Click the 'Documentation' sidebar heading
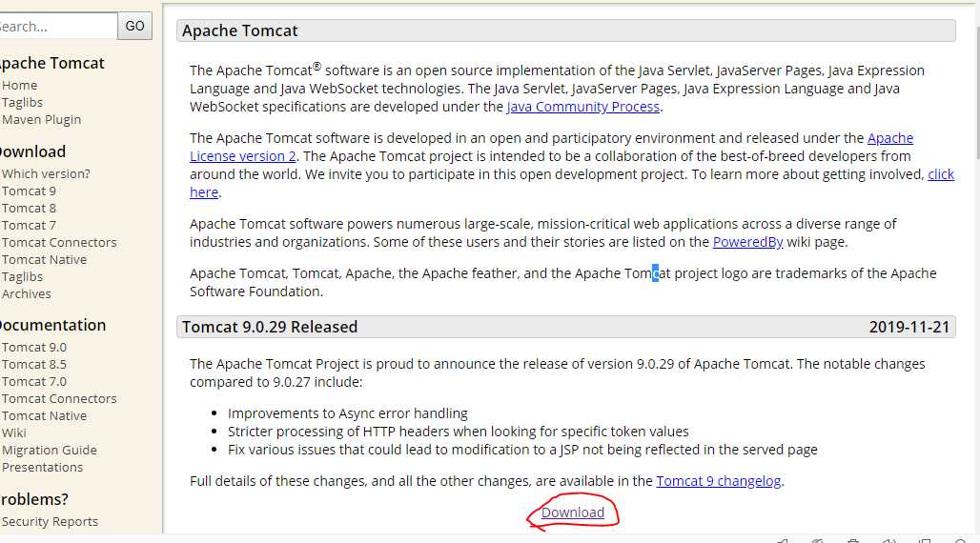The width and height of the screenshot is (980, 543). coord(52,325)
